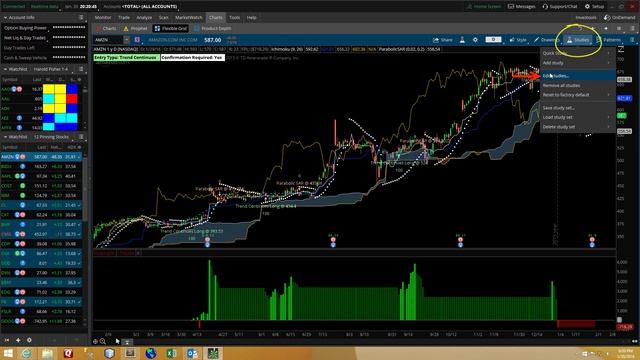Open Outlook from taskbar
This screenshot has height=360, width=640.
pos(192,353)
